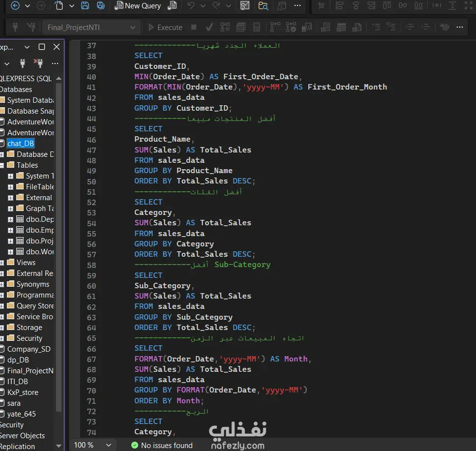Click the New Query button
The image size is (476, 451).
click(x=137, y=6)
